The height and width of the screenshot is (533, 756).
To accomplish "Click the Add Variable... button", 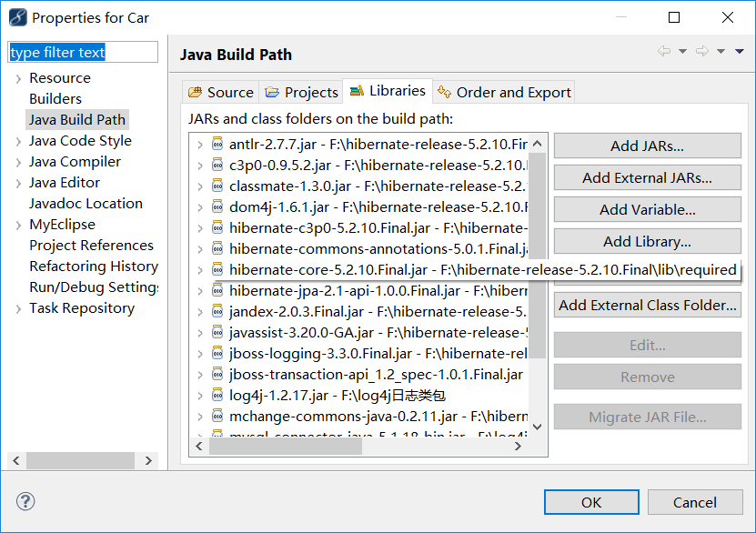I will 647,209.
